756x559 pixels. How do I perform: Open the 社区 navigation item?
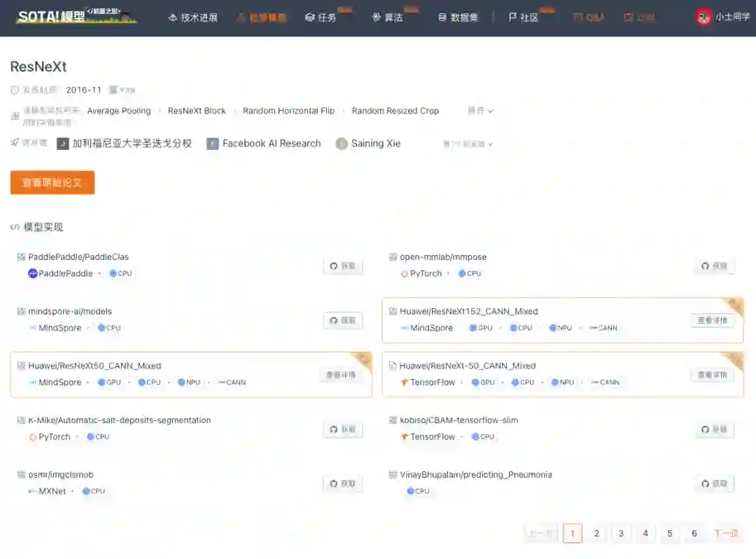pyautogui.click(x=523, y=18)
